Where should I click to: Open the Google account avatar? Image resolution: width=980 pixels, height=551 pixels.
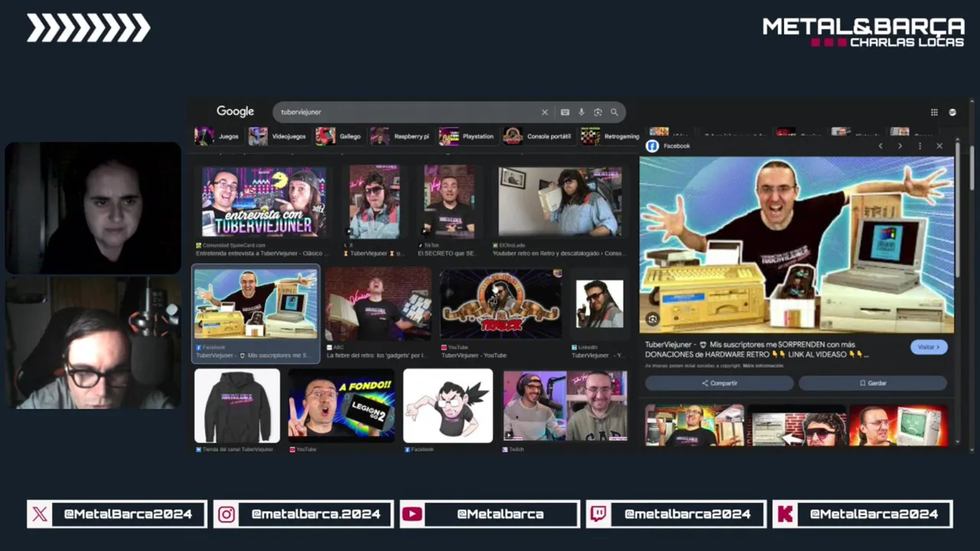click(952, 112)
